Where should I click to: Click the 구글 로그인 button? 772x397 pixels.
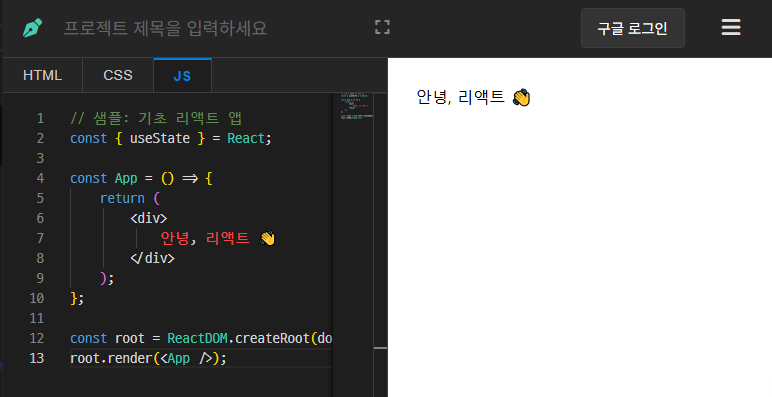pos(633,28)
